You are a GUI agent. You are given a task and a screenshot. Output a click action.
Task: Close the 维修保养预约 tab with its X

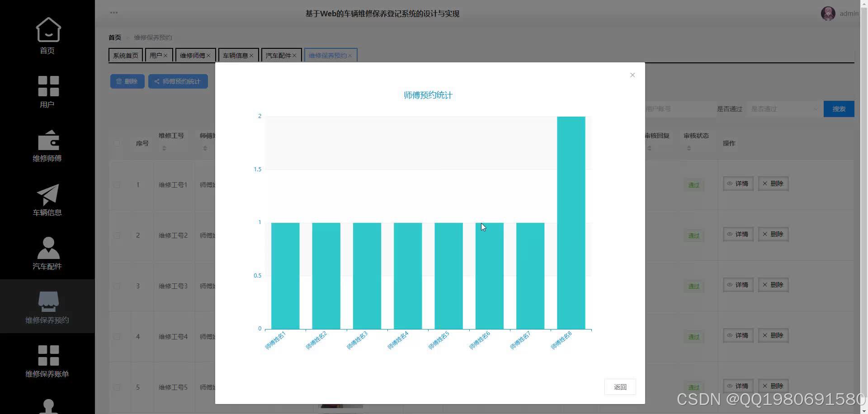(x=350, y=56)
